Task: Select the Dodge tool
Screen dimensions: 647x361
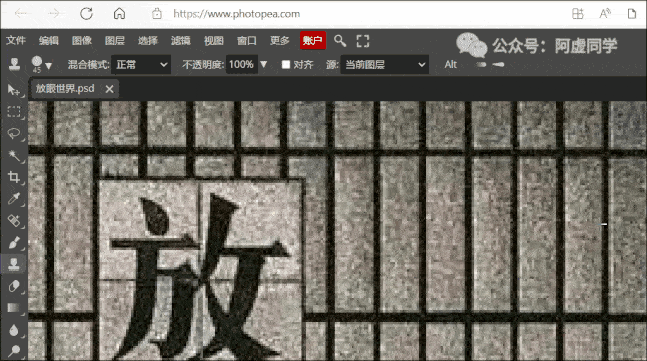Action: coord(14,351)
